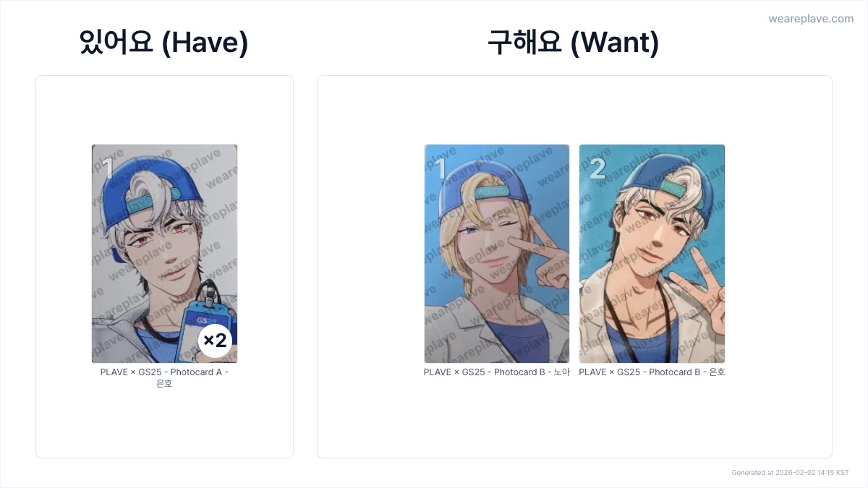The width and height of the screenshot is (868, 488).
Task: Click the Photocard A - 은호 caption
Action: pyautogui.click(x=164, y=377)
